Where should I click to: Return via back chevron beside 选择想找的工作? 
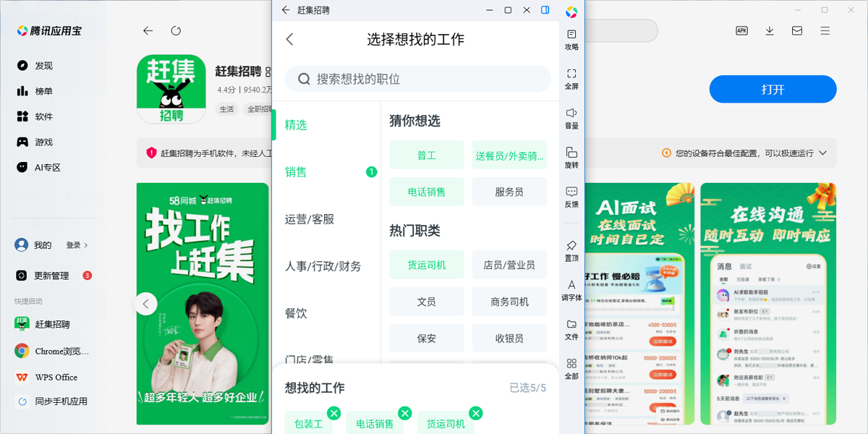[290, 39]
